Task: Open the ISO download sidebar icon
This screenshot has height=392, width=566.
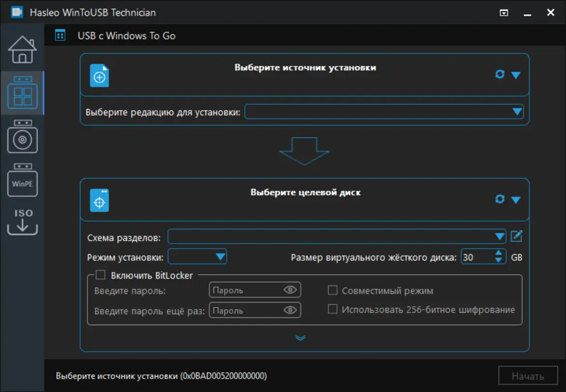Action: [x=22, y=222]
